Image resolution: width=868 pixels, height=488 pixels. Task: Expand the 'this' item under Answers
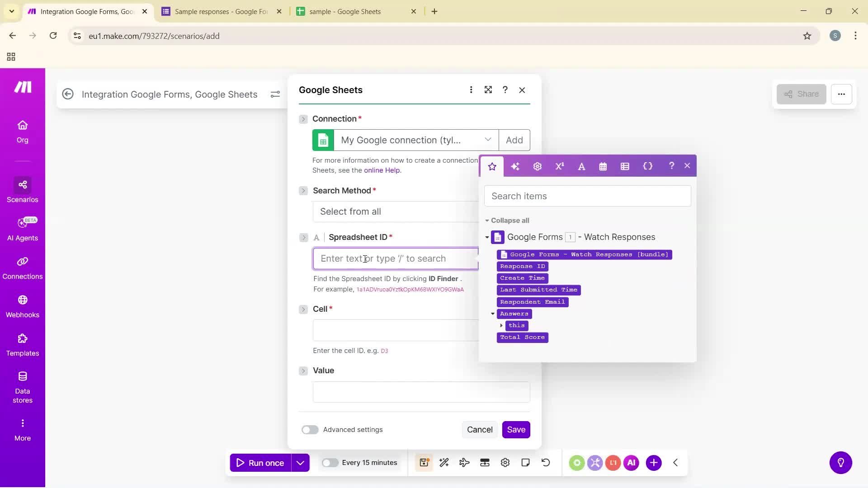(x=501, y=325)
